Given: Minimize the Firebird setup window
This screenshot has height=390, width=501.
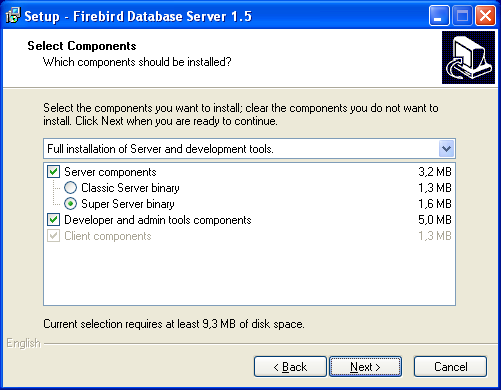Looking at the screenshot, I should coord(439,16).
